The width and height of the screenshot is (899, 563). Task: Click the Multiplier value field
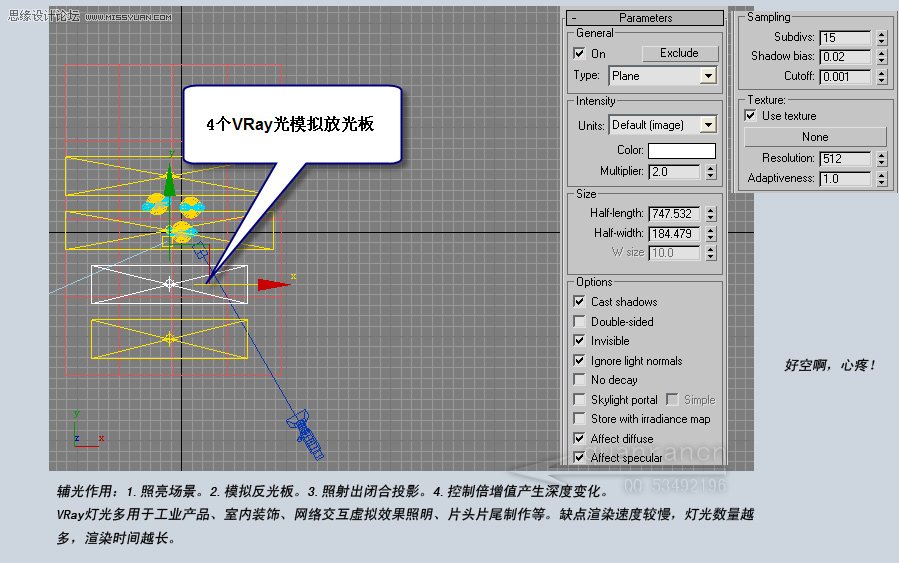674,172
